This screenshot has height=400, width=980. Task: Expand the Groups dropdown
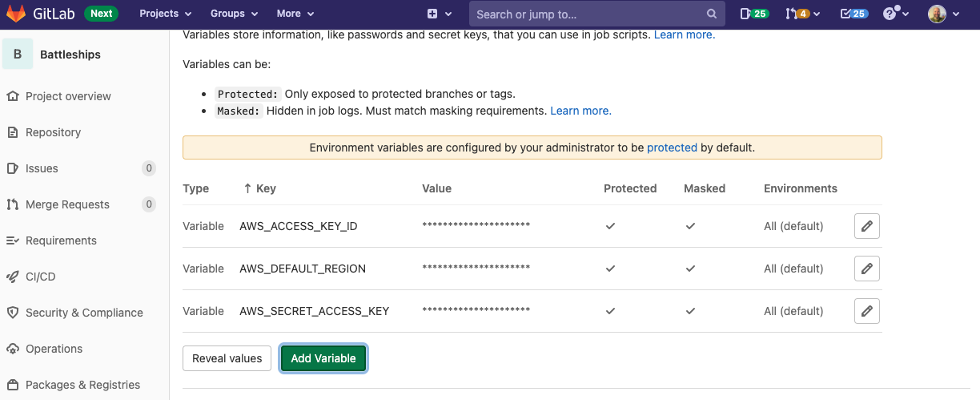(234, 14)
